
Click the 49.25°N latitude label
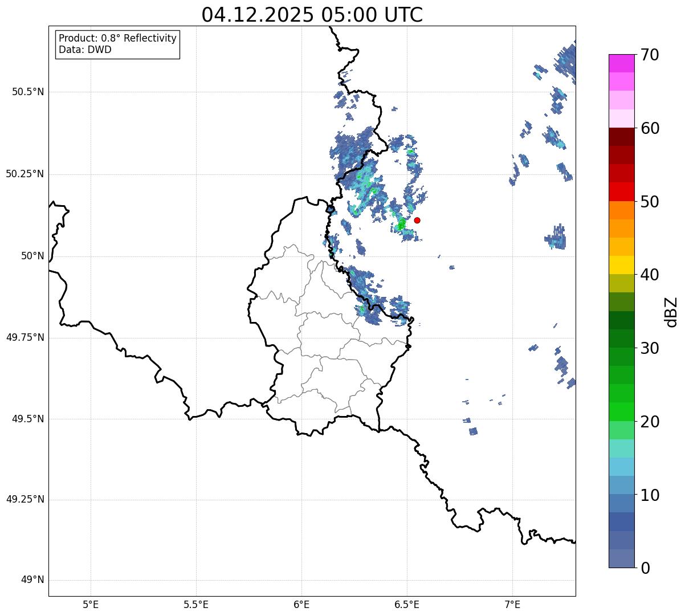click(25, 500)
